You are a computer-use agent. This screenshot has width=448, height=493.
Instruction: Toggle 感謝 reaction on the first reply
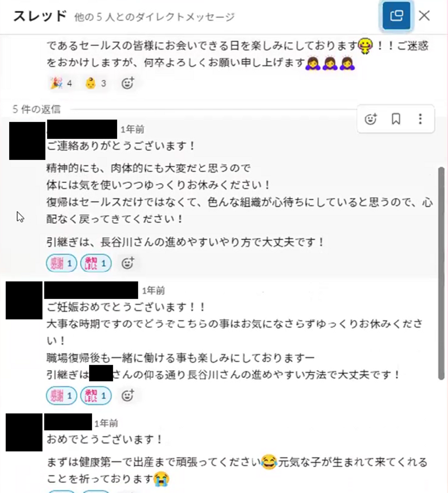61,263
